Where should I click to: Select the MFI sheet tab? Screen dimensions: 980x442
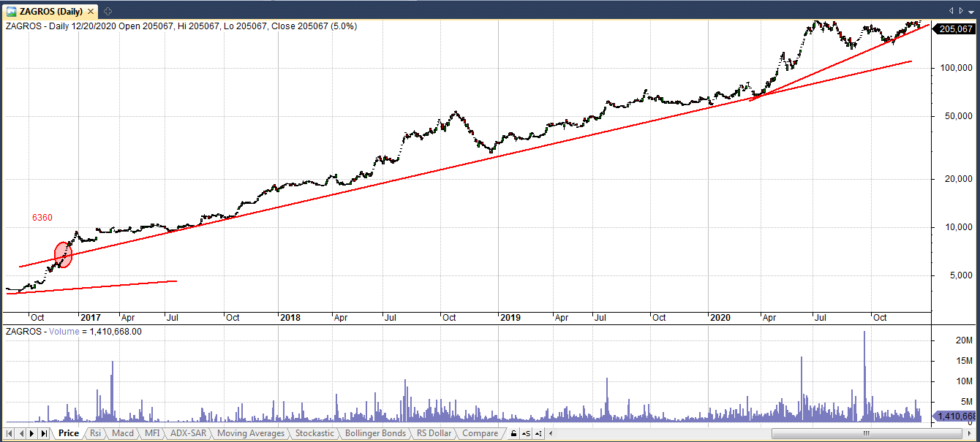pyautogui.click(x=152, y=433)
